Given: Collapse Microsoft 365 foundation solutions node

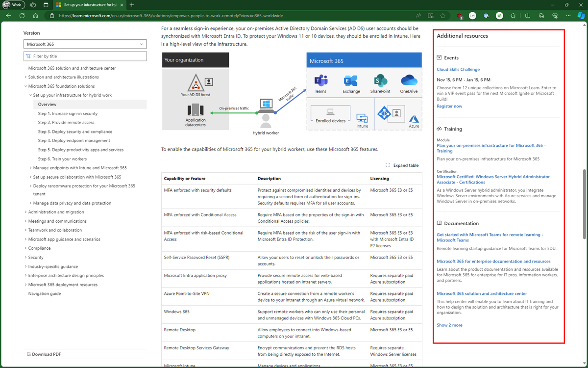Looking at the screenshot, I should click(x=25, y=86).
